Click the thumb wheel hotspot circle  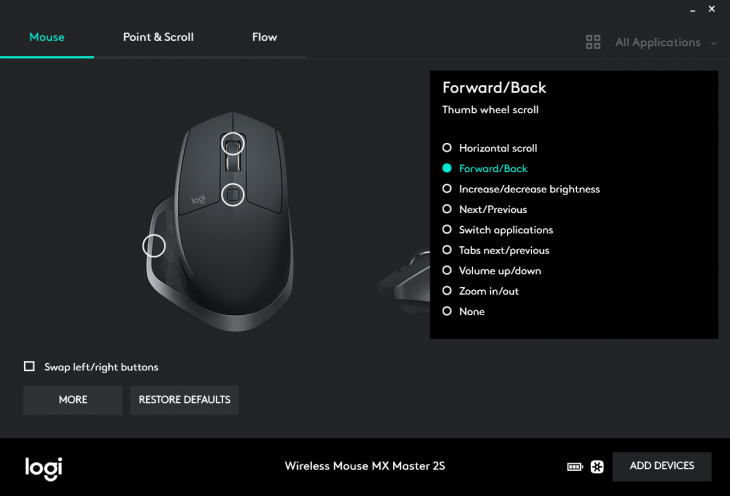[x=154, y=245]
